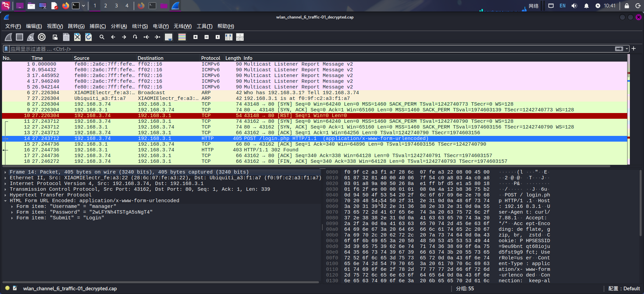Switch to workspace 3
Viewport: 644px width, 294px height.
116,6
